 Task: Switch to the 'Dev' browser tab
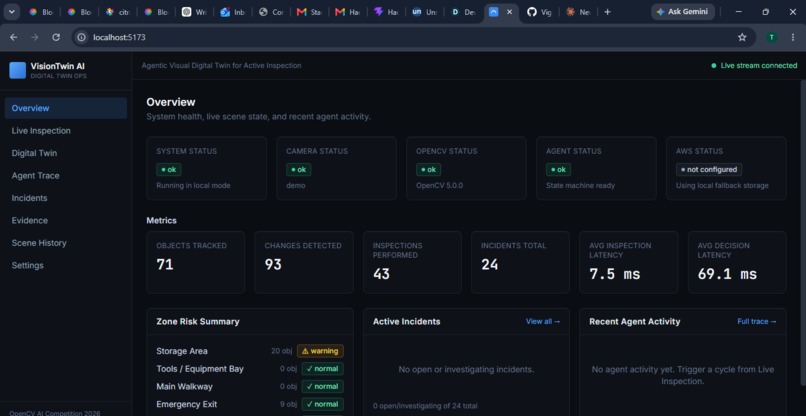(463, 12)
